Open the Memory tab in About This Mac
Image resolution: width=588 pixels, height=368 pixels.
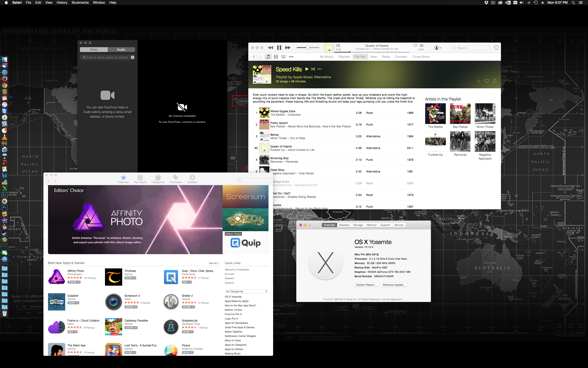click(x=371, y=225)
